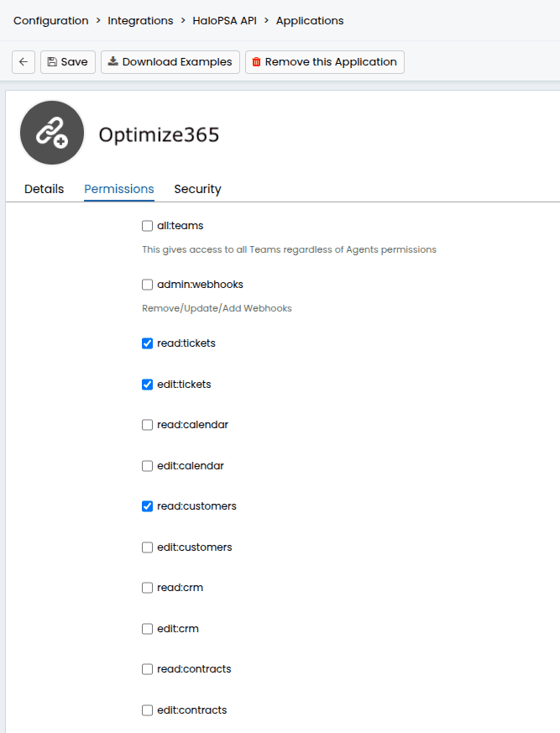
Task: Enable the read:contracts permission
Action: (147, 669)
